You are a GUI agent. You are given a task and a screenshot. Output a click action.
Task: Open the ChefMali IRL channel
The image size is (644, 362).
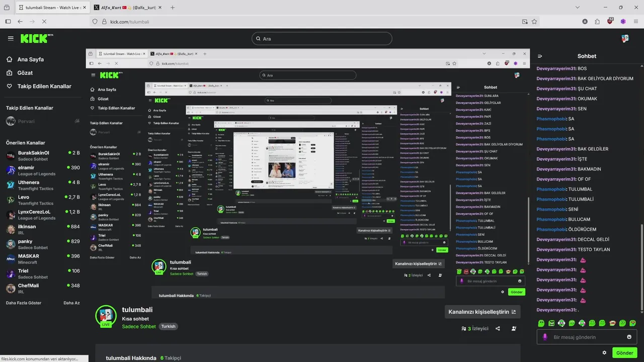click(43, 288)
